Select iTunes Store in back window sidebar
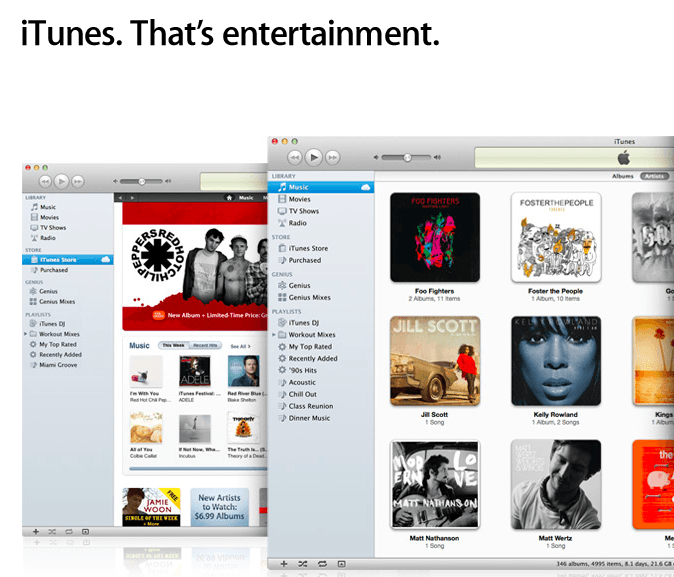 click(x=68, y=260)
